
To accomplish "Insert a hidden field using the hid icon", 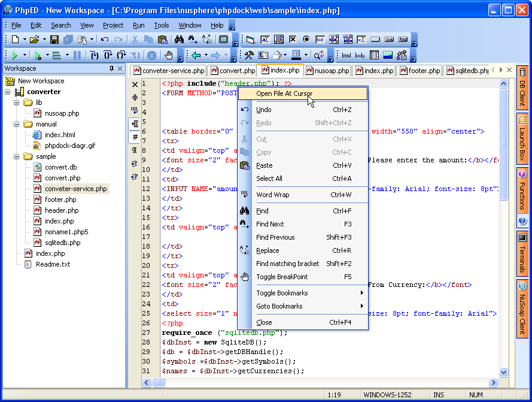I will 319,40.
